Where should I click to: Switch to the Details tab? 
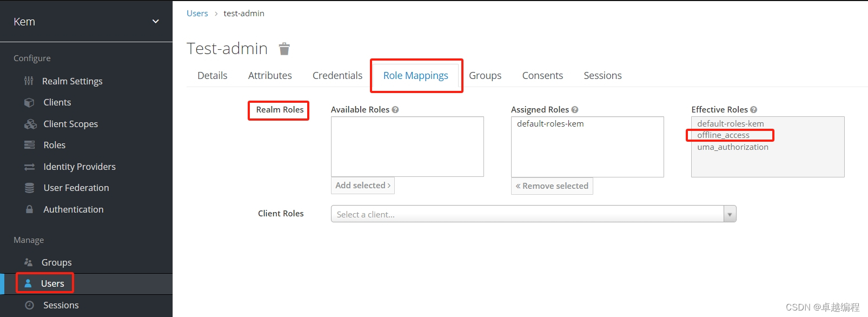point(213,76)
